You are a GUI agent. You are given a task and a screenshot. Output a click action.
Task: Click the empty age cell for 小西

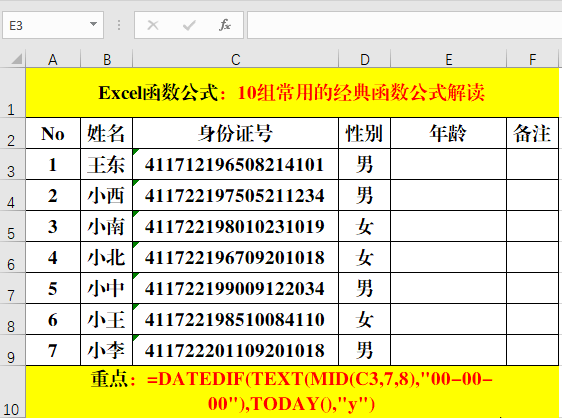click(448, 195)
